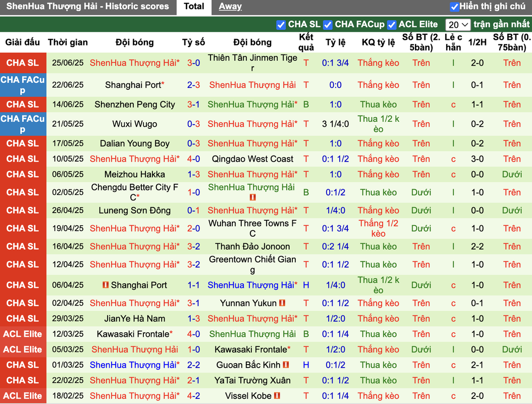532x404 pixels.
Task: Click the 2-2 half-time score on 16/04/25
Action: tap(477, 246)
